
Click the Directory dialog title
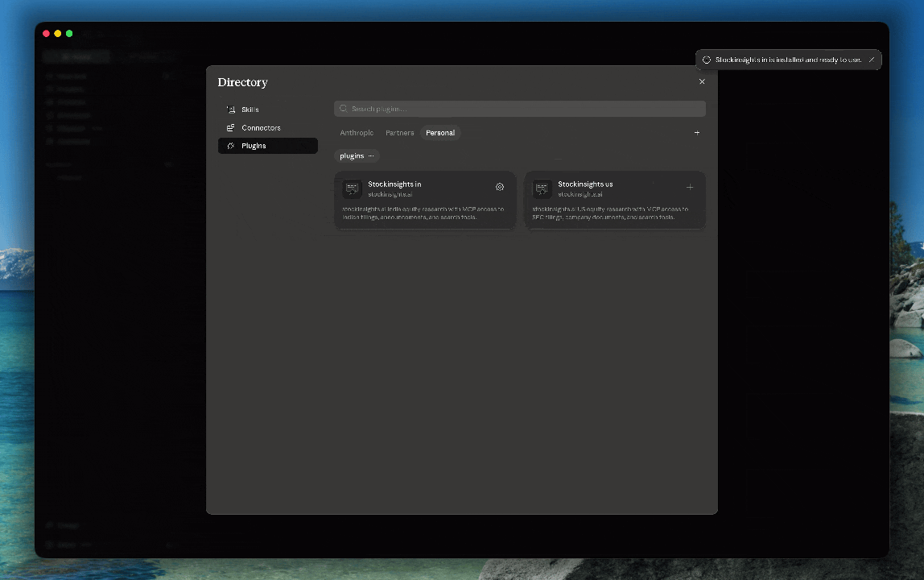tap(243, 82)
